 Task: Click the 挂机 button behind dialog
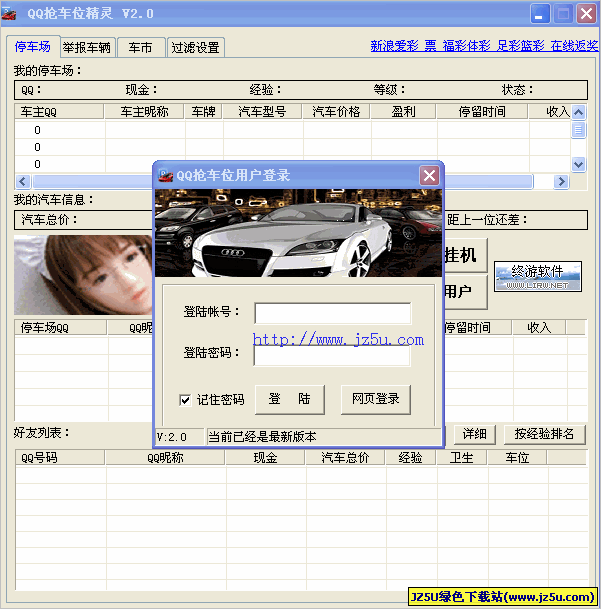pyautogui.click(x=465, y=255)
